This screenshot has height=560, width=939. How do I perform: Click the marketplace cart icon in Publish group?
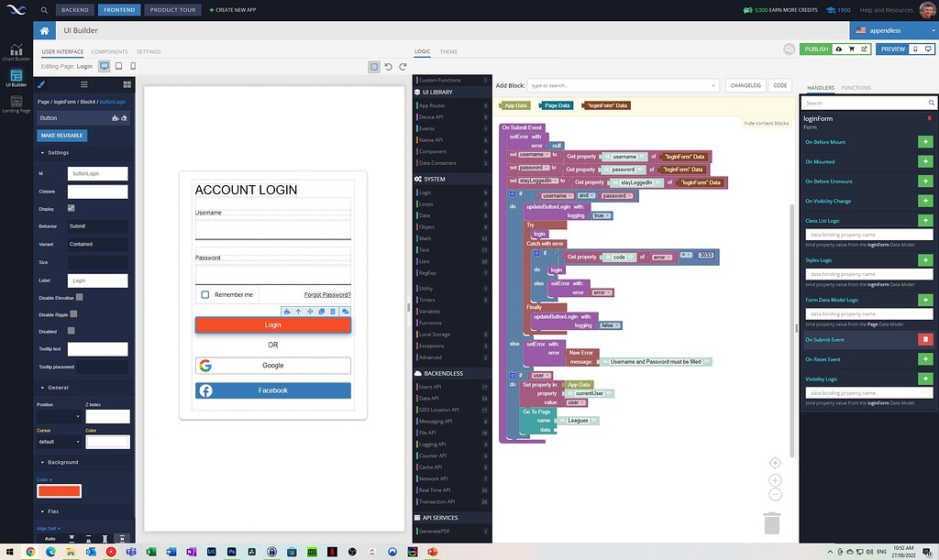(x=852, y=49)
